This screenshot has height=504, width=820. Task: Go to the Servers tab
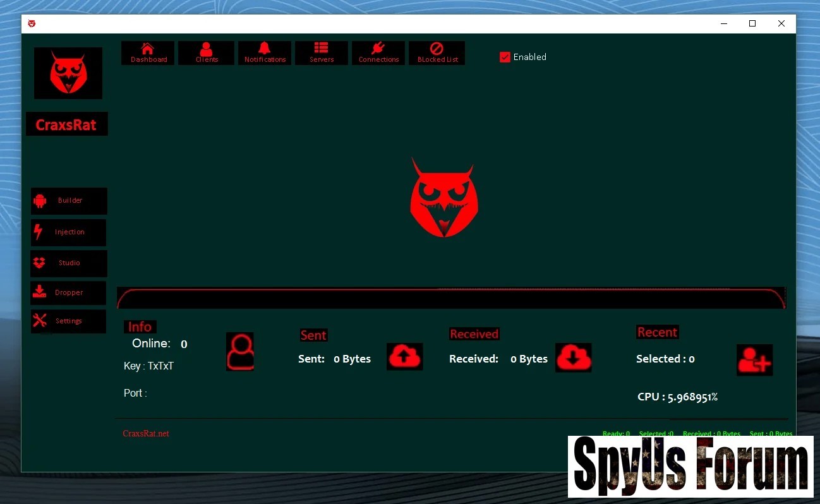(x=322, y=53)
